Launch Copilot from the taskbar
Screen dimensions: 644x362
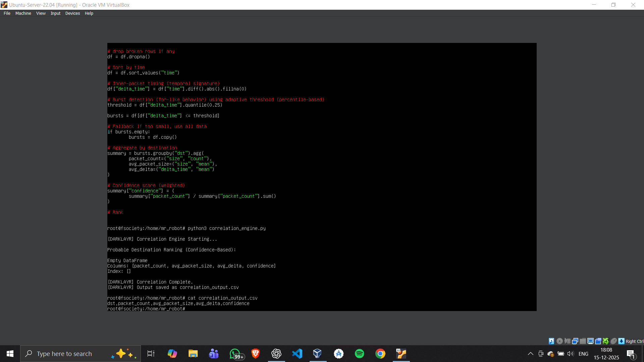coord(172,354)
